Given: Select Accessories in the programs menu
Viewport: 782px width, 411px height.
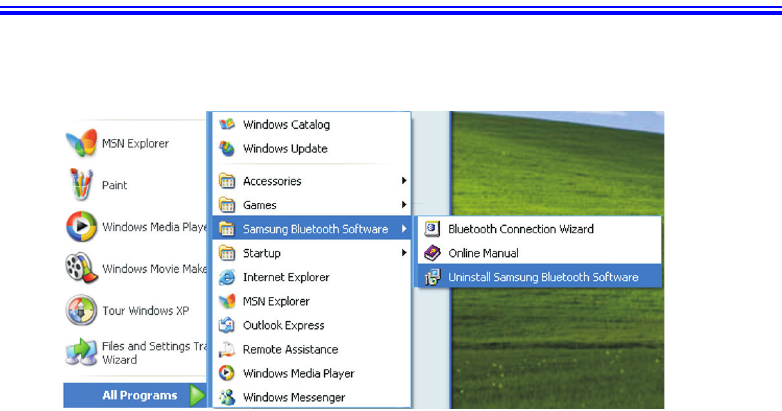Looking at the screenshot, I should tap(312, 181).
